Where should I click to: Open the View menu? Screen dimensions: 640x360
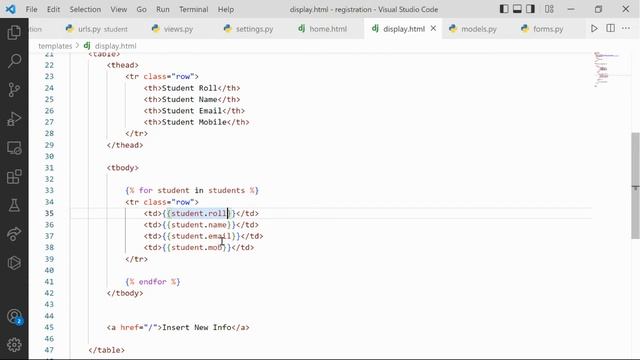pos(119,9)
